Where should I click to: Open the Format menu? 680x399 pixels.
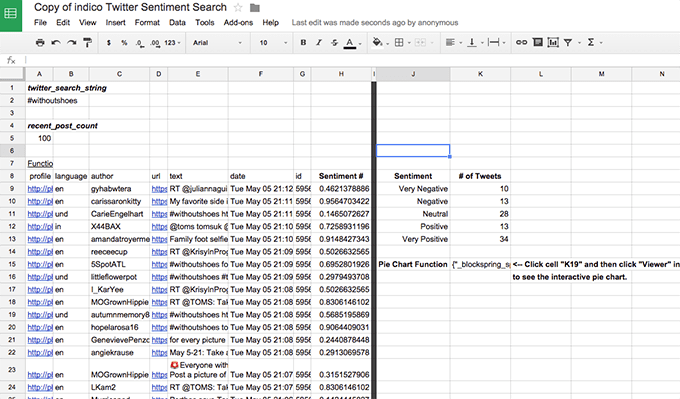point(147,23)
